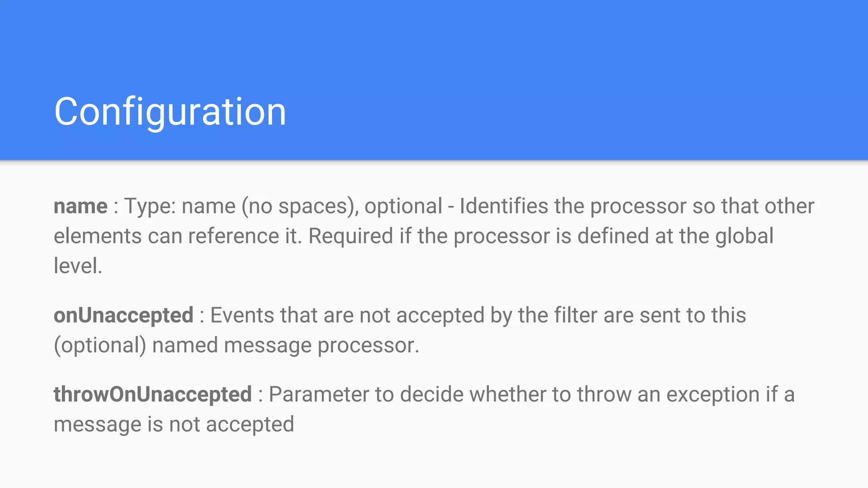Click the Configuration slide title
The height and width of the screenshot is (488, 868).
(x=170, y=112)
